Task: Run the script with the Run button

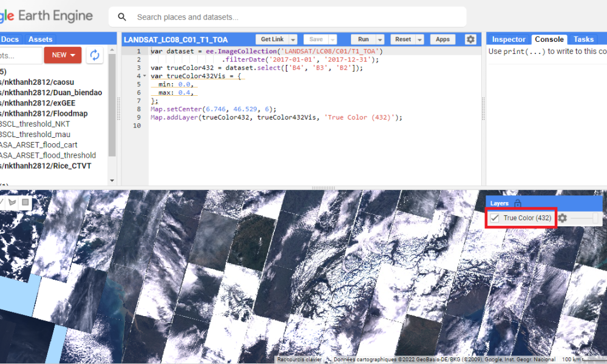Action: point(363,39)
